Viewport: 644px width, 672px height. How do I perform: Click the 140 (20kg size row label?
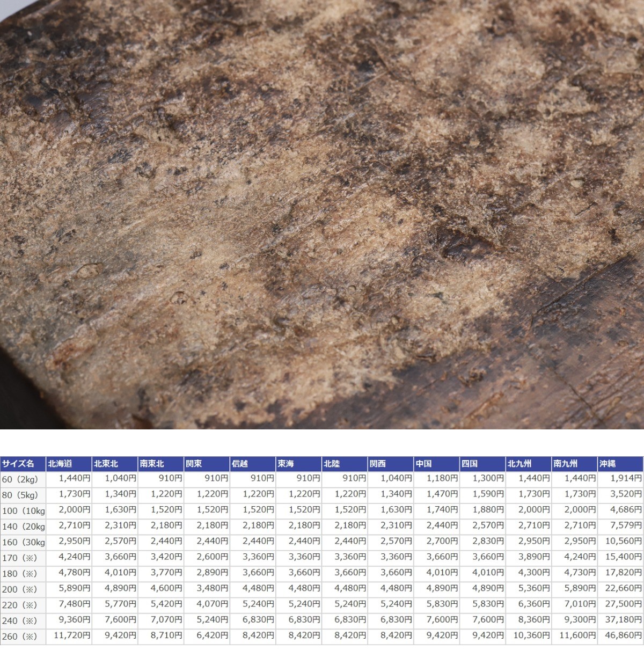click(23, 527)
